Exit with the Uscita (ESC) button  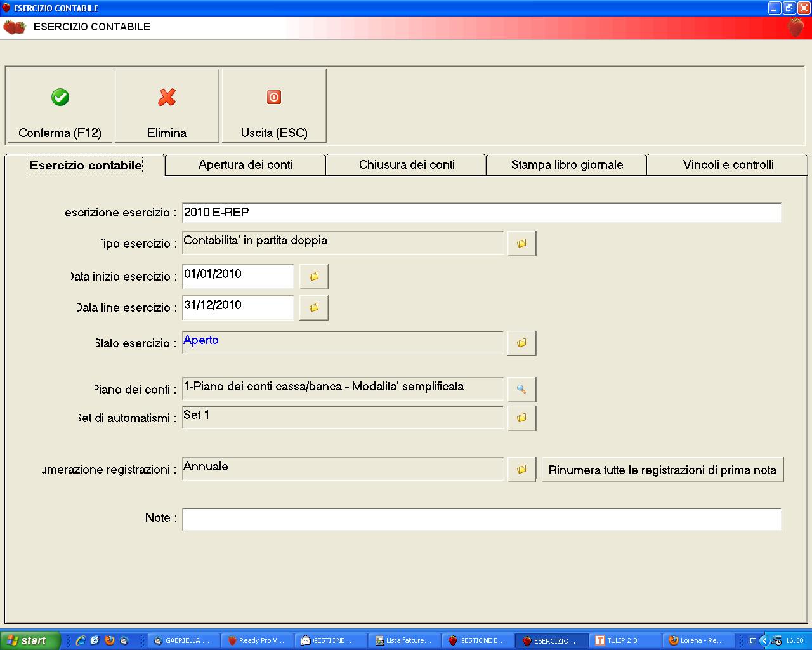click(274, 106)
